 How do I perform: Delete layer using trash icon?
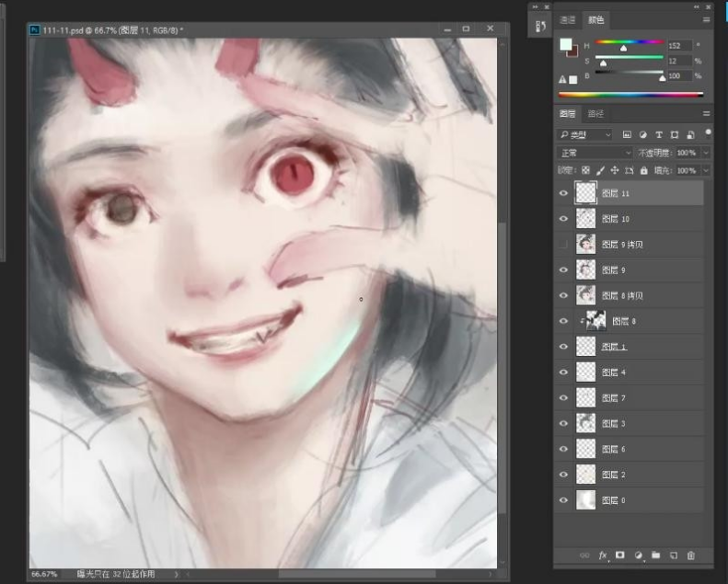click(x=690, y=555)
